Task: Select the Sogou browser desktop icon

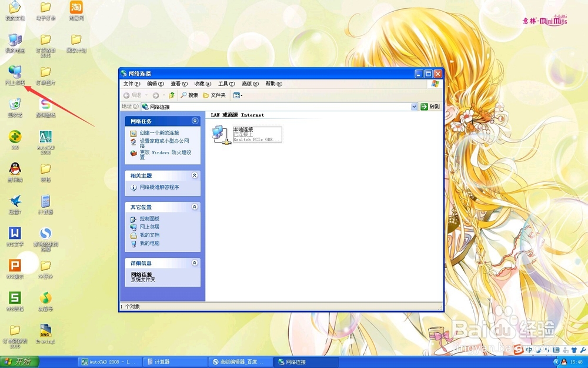Action: 46,239
